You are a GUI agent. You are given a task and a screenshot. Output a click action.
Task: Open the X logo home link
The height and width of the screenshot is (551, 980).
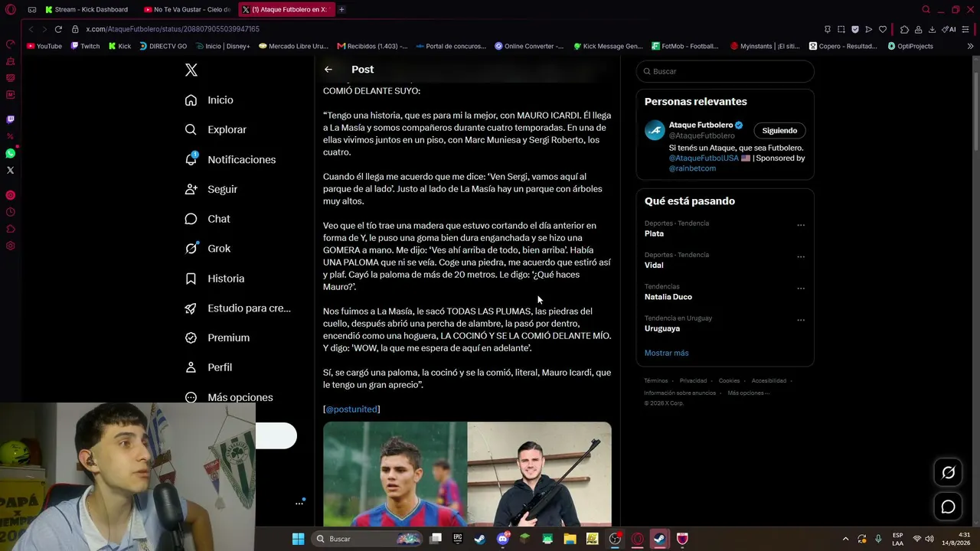tap(191, 70)
